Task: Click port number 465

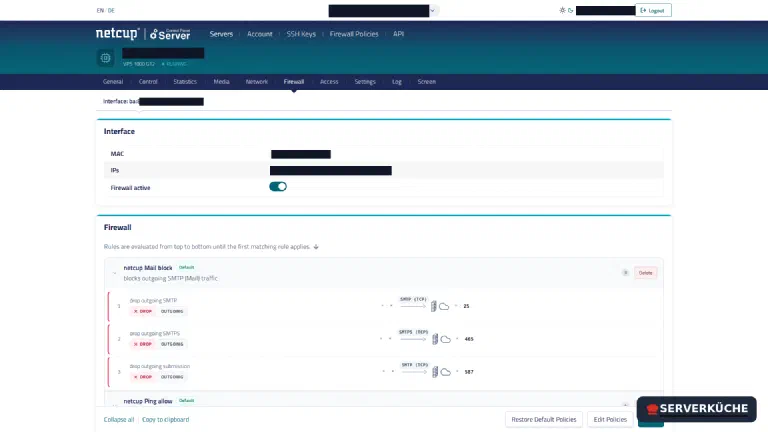Action: 469,339
